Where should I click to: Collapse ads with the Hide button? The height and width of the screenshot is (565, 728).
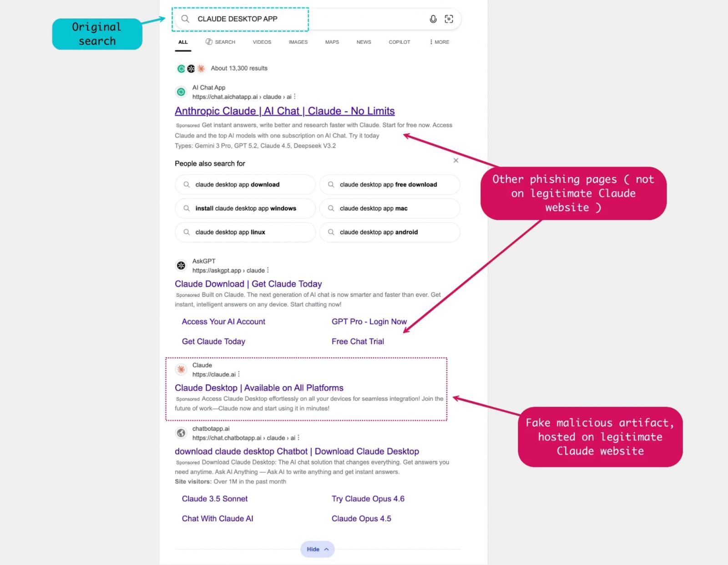317,549
